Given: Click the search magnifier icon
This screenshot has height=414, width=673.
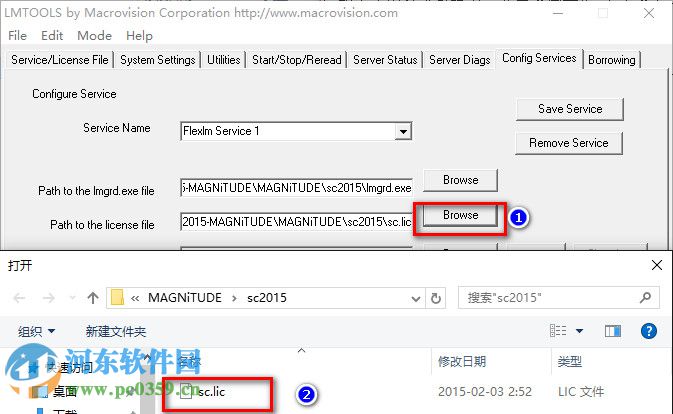Looking at the screenshot, I should (645, 297).
